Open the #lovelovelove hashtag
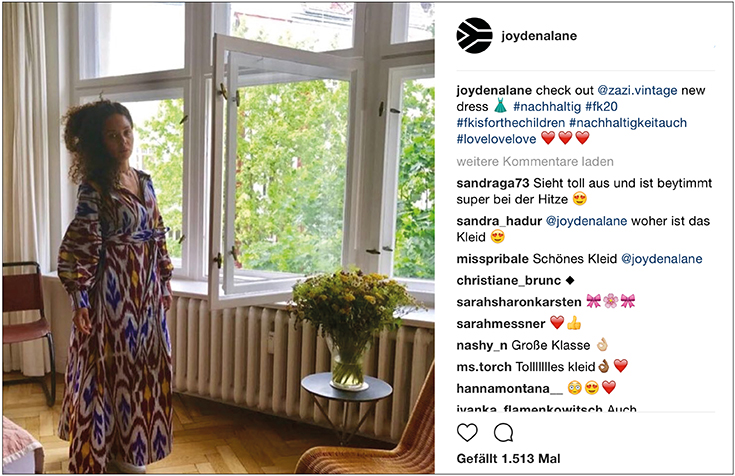The width and height of the screenshot is (735, 476). tap(496, 139)
